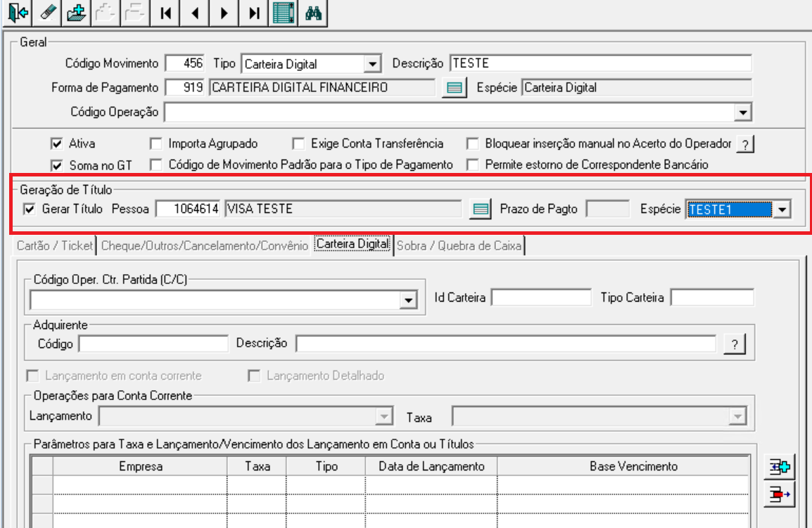812x528 pixels.
Task: Click Adquirente Descrição field
Action: pyautogui.click(x=506, y=344)
